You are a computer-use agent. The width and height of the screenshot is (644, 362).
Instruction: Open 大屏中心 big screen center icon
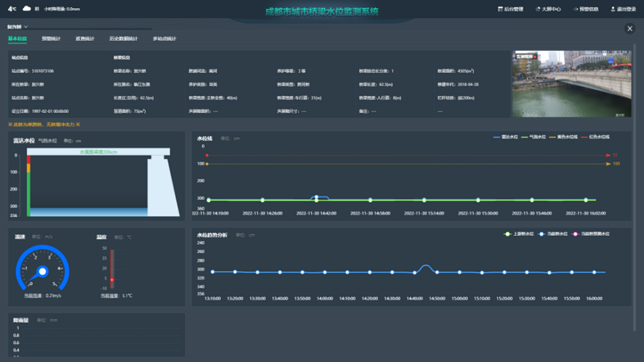538,9
